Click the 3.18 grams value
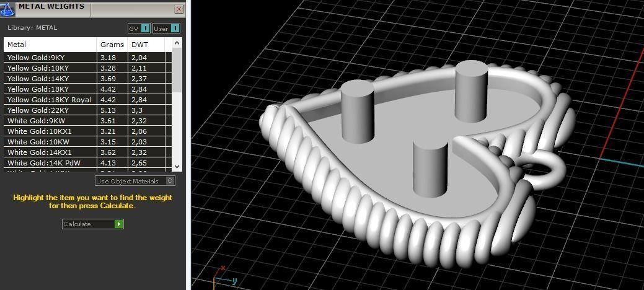 108,58
